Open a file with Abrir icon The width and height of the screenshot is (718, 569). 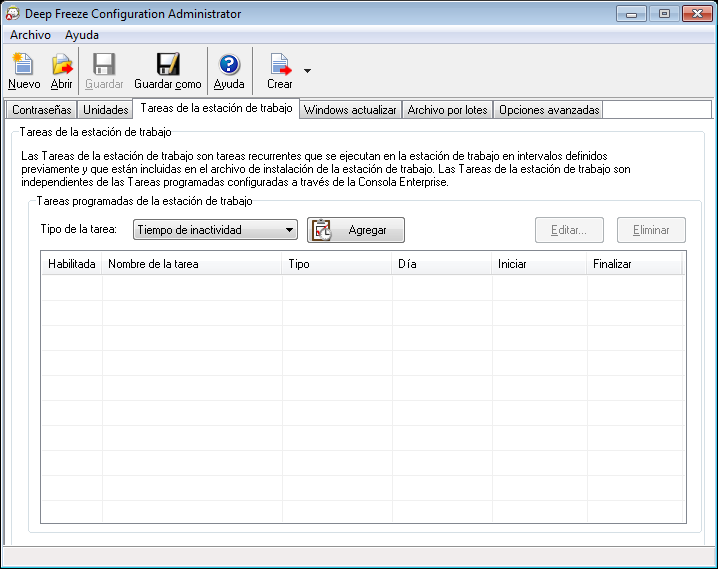click(62, 65)
